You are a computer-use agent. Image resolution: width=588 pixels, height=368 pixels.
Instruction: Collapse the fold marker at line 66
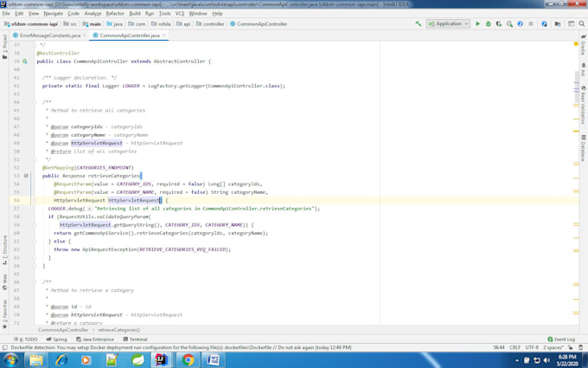point(34,282)
